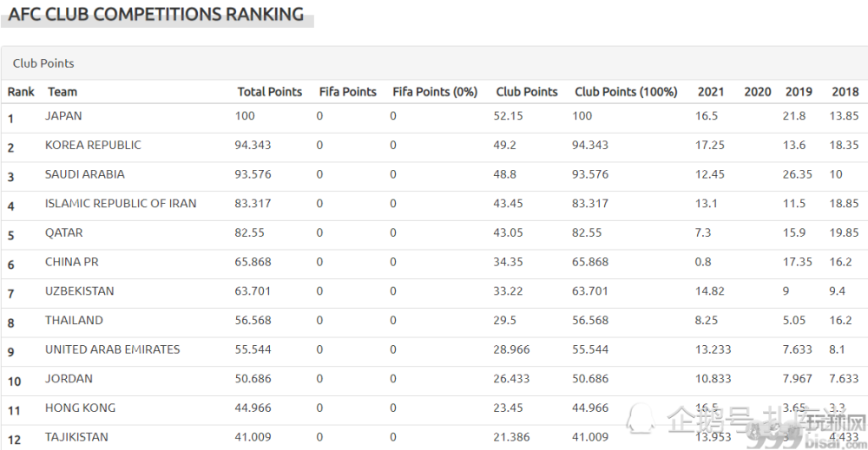Click the QATAR team name
Screen dimensions: 868x450
[63, 232]
